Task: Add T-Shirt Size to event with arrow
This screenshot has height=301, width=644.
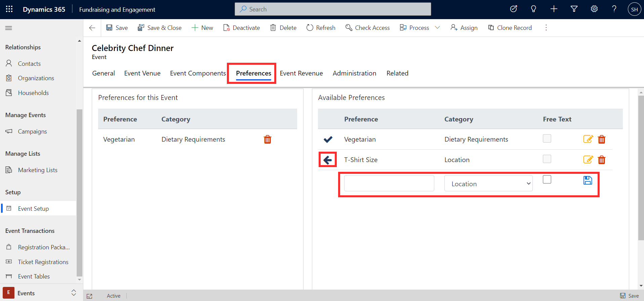Action: click(x=328, y=160)
